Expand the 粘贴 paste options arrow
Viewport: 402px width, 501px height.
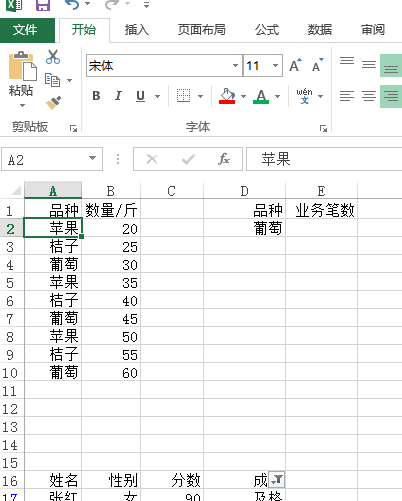(22, 105)
